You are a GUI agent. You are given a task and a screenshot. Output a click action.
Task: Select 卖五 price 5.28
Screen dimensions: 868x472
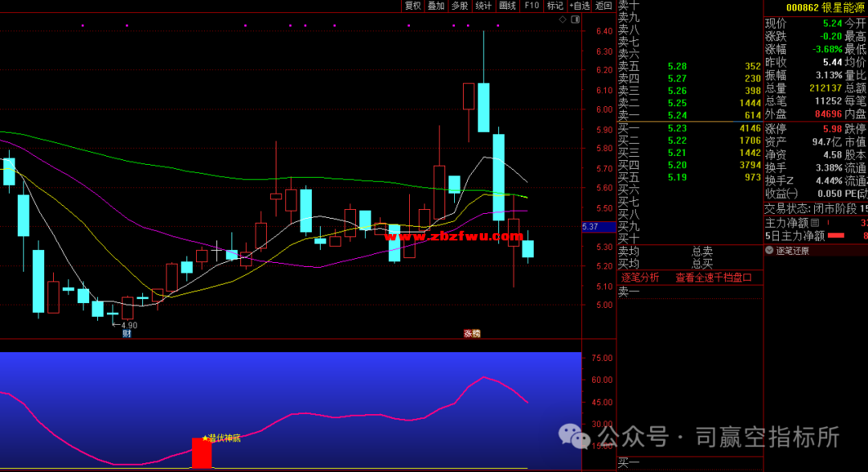coord(677,67)
